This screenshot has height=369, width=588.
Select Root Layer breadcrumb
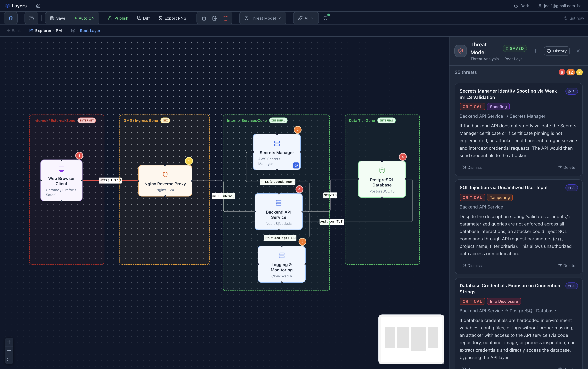[x=90, y=31]
